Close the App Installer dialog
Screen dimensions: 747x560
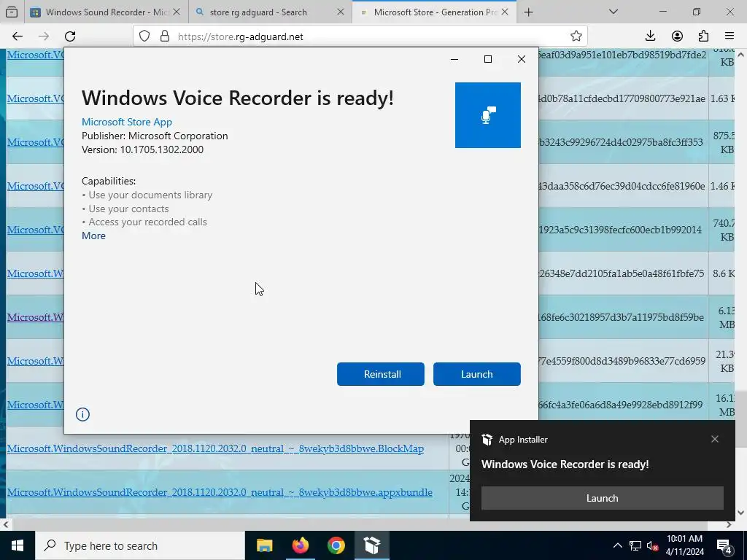coord(522,59)
